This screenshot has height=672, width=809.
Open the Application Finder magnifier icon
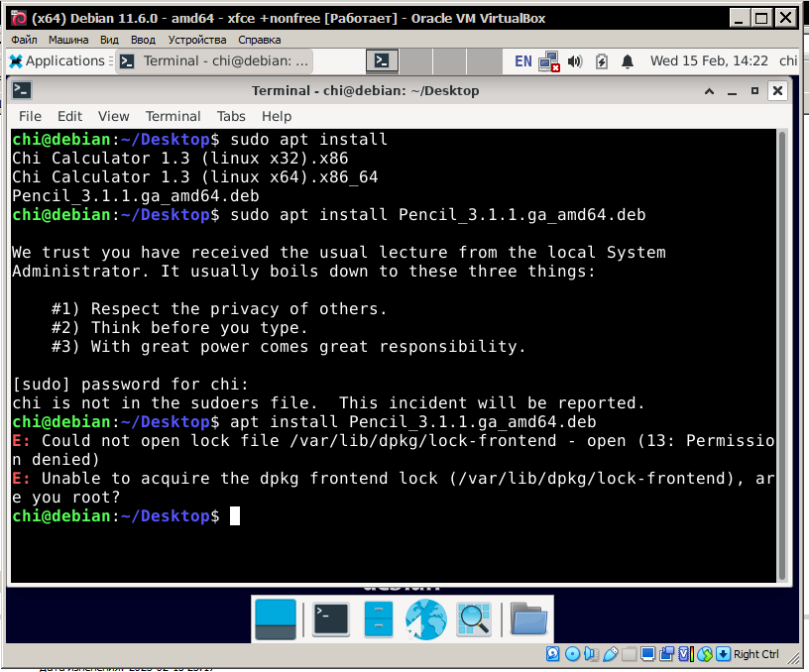474,618
